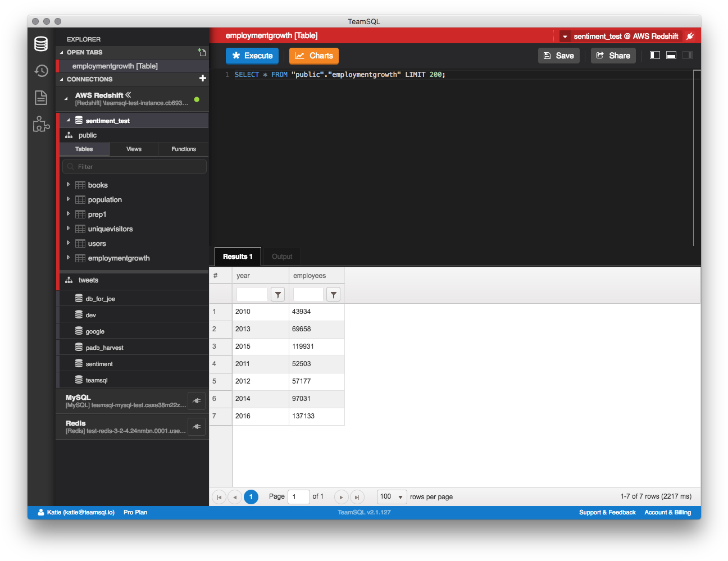Expand the uniquevisitors table
728x561 pixels.
point(69,228)
